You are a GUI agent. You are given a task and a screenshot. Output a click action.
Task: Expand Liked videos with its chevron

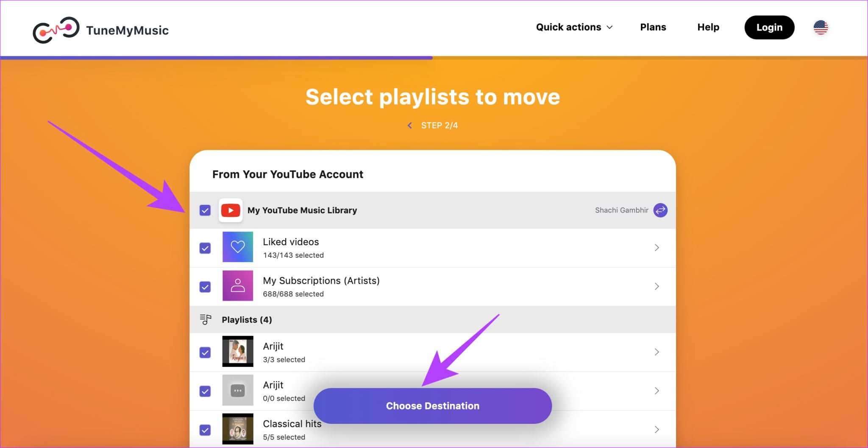pos(657,247)
